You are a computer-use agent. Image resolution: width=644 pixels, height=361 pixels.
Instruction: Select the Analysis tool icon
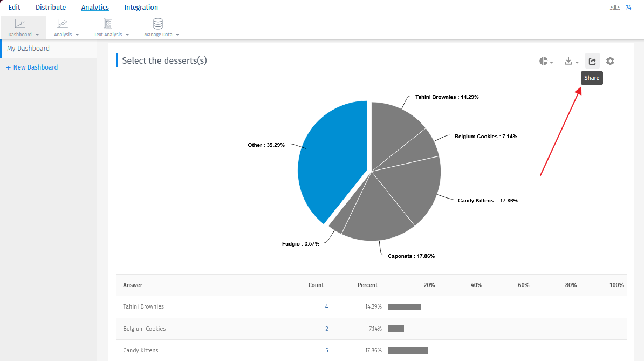[x=63, y=24]
